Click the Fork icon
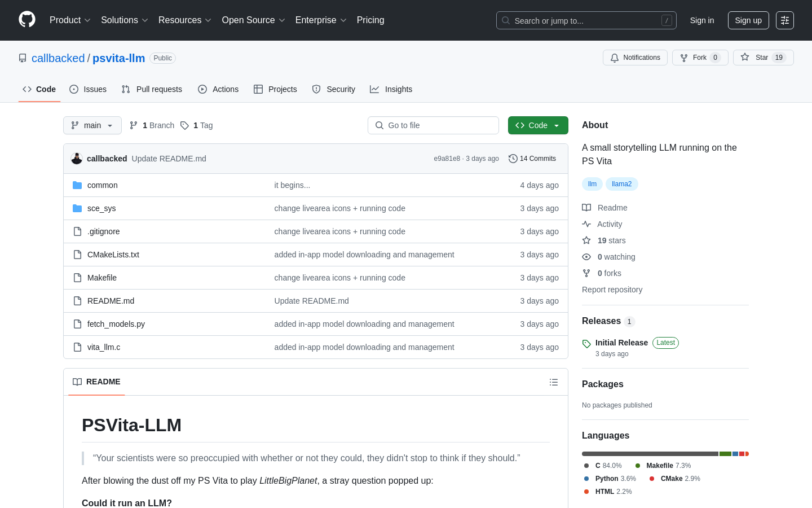812x508 pixels. pyautogui.click(x=684, y=58)
